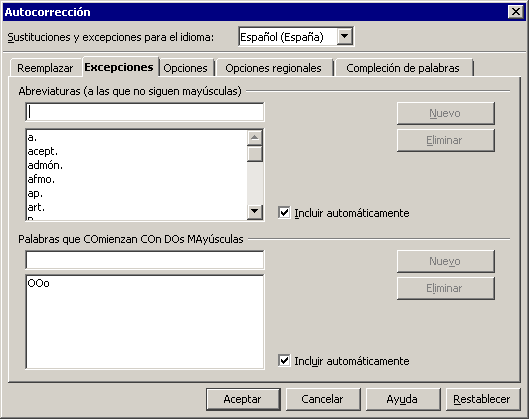Open the Compleción de palabras tab
529x419 pixels.
point(403,68)
